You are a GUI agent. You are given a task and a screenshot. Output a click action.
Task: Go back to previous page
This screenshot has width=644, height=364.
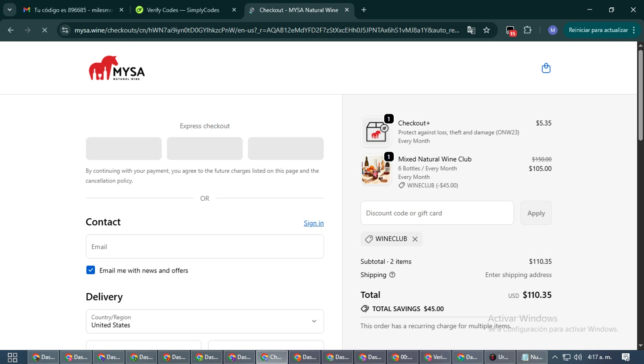[x=11, y=30]
